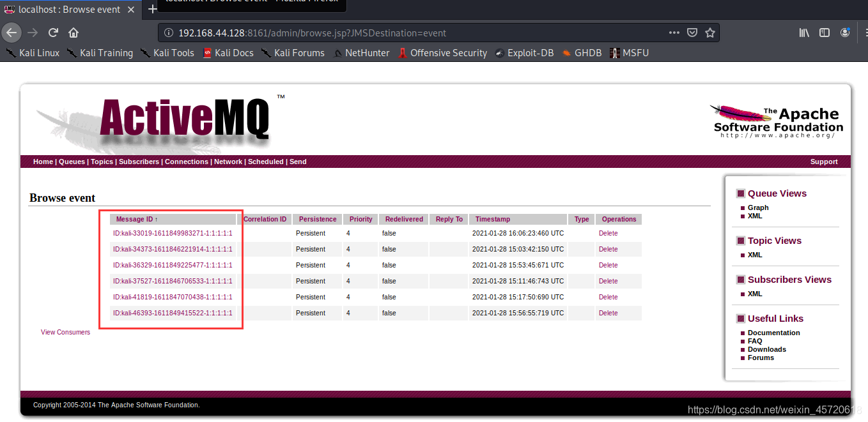The height and width of the screenshot is (422, 868).
Task: Delete the kali-34373 message
Action: [x=608, y=249]
